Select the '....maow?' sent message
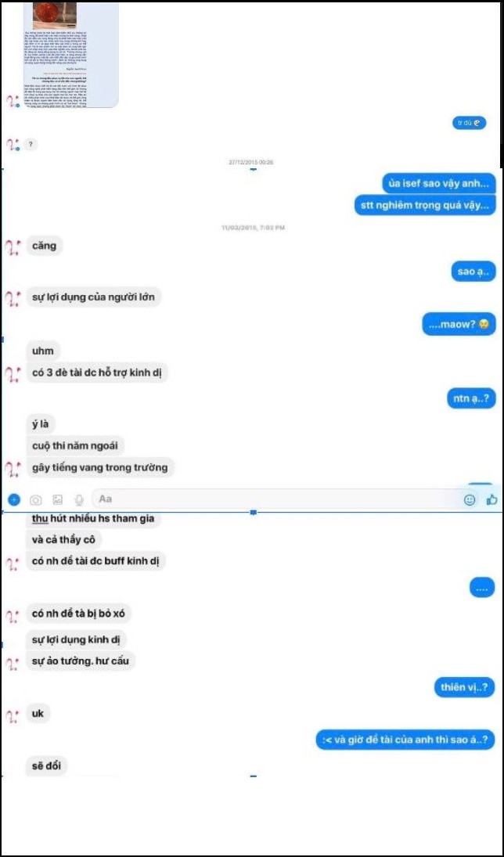Image resolution: width=504 pixels, height=857 pixels. tap(459, 325)
